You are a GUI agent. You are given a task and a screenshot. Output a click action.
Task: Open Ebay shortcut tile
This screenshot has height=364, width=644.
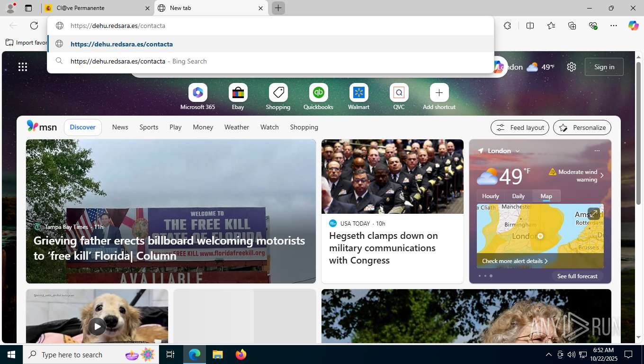point(238,97)
